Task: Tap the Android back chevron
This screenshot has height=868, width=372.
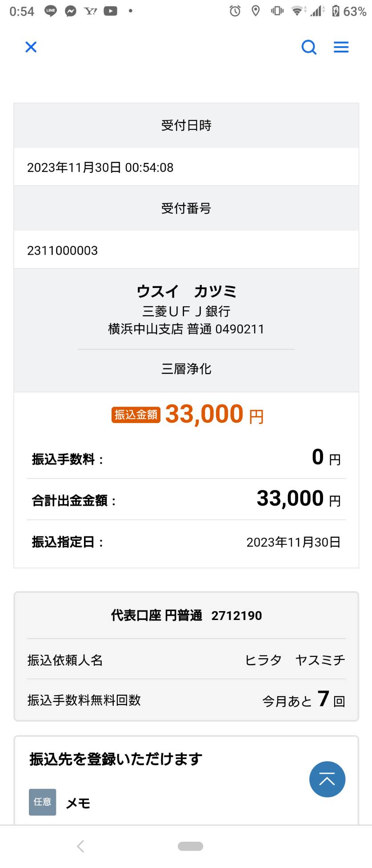Action: 80,846
